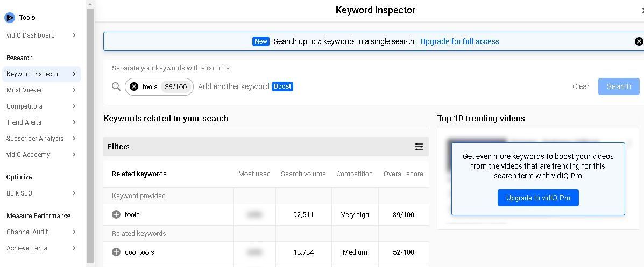Image resolution: width=644 pixels, height=267 pixels.
Task: Click the 18,784 search volume value
Action: click(303, 252)
